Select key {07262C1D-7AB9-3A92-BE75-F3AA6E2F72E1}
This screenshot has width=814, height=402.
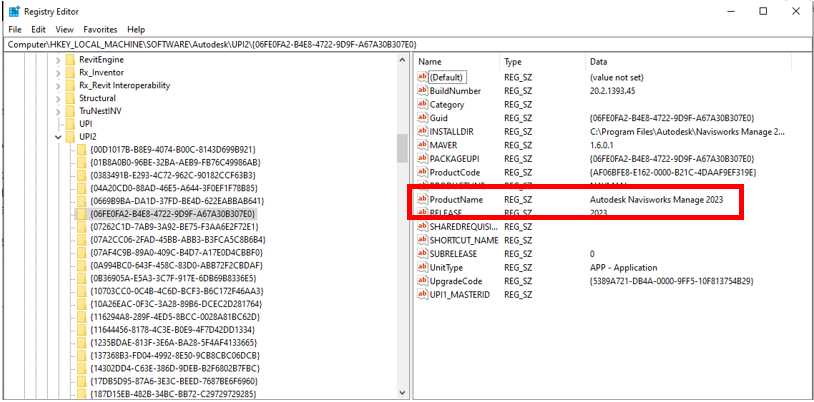click(x=174, y=227)
